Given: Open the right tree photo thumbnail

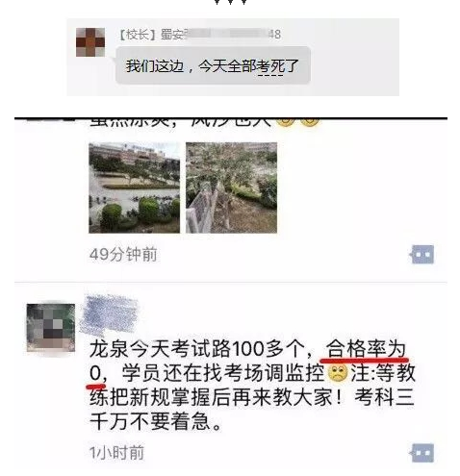Looking at the screenshot, I should click(x=231, y=188).
